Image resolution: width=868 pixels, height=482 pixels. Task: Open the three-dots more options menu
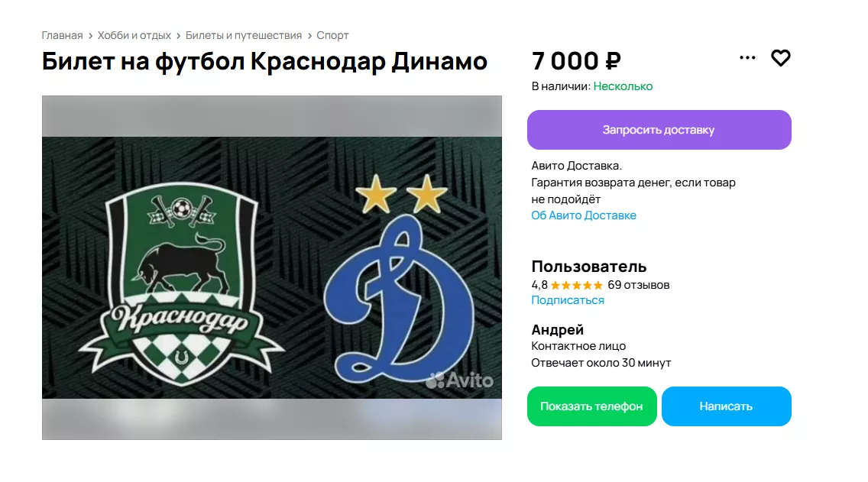[747, 57]
